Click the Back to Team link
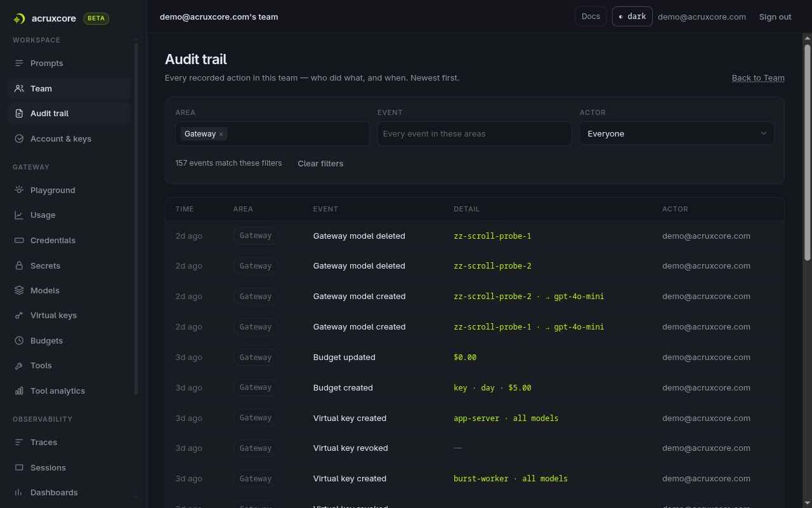This screenshot has height=508, width=812. tap(758, 78)
